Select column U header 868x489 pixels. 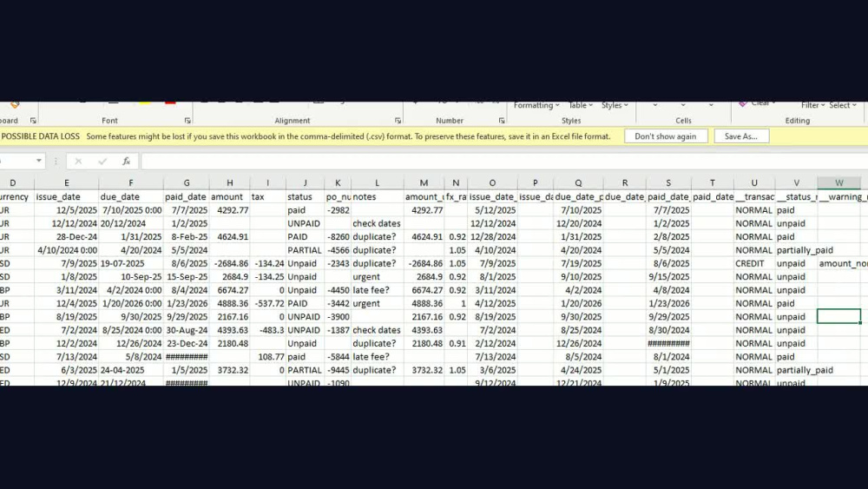point(754,182)
